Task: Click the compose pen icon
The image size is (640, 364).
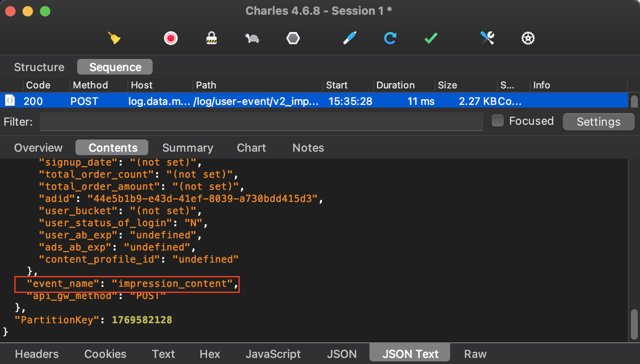Action: 350,38
